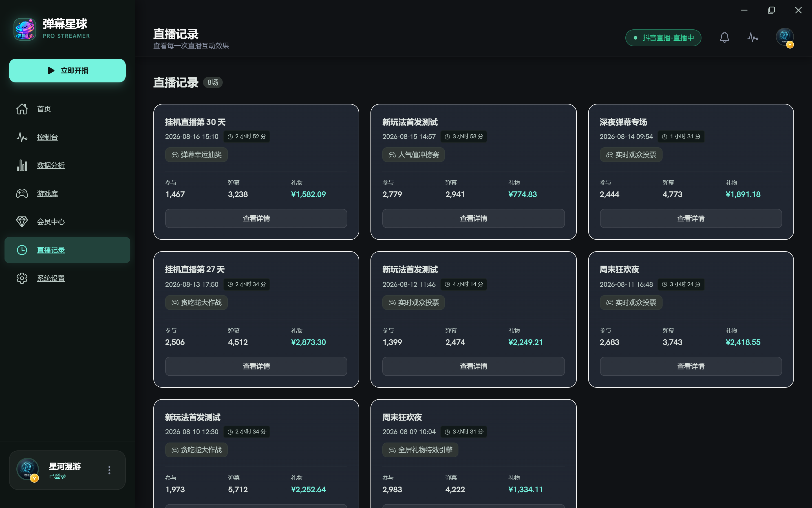Open the three-dot menu beside 星河漫游

(x=109, y=470)
